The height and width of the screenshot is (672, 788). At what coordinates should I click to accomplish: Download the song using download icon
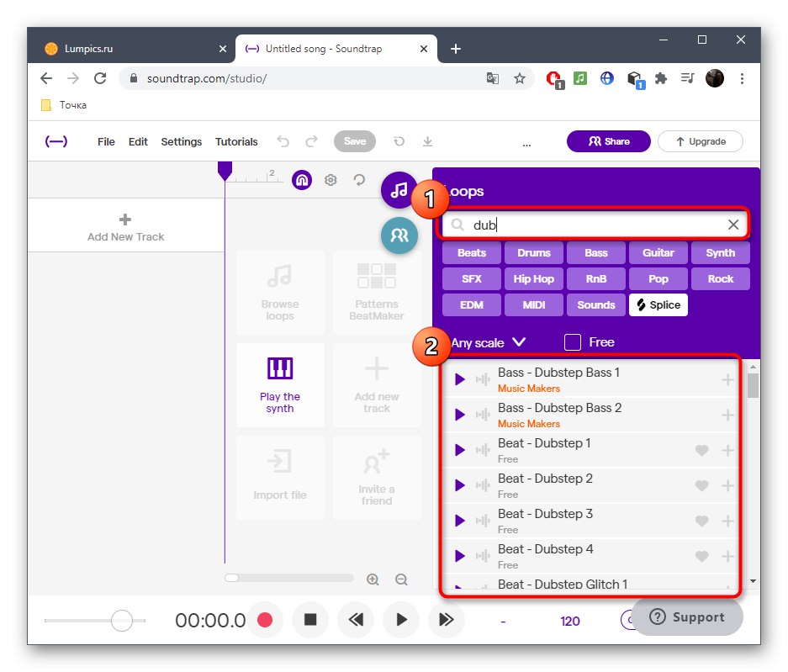[x=428, y=142]
